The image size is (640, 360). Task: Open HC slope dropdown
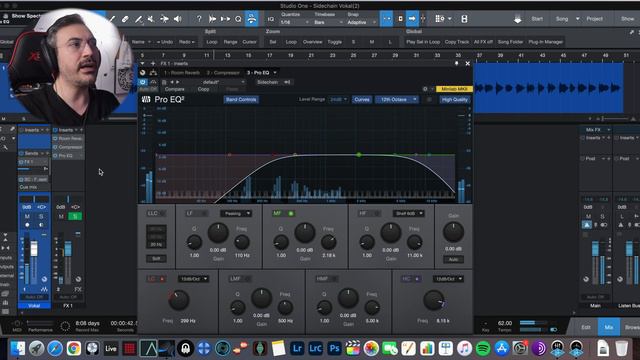(x=448, y=279)
